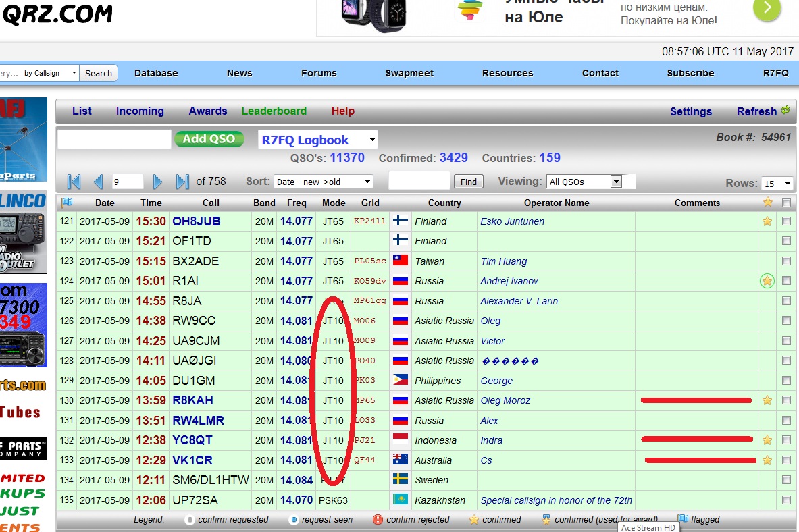
Task: Go to next logbook page arrow
Action: tap(157, 182)
